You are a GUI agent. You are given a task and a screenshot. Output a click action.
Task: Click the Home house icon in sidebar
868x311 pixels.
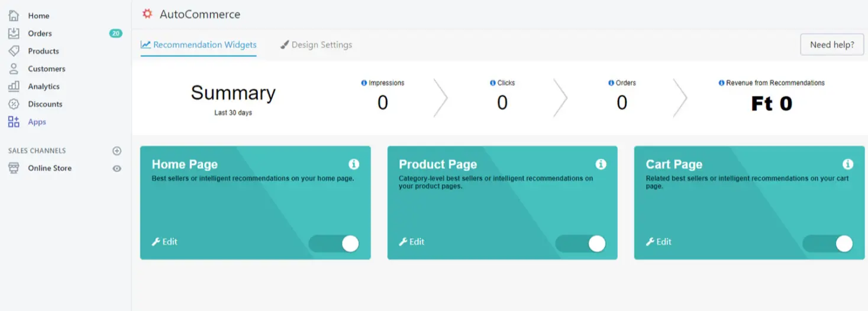pos(14,15)
